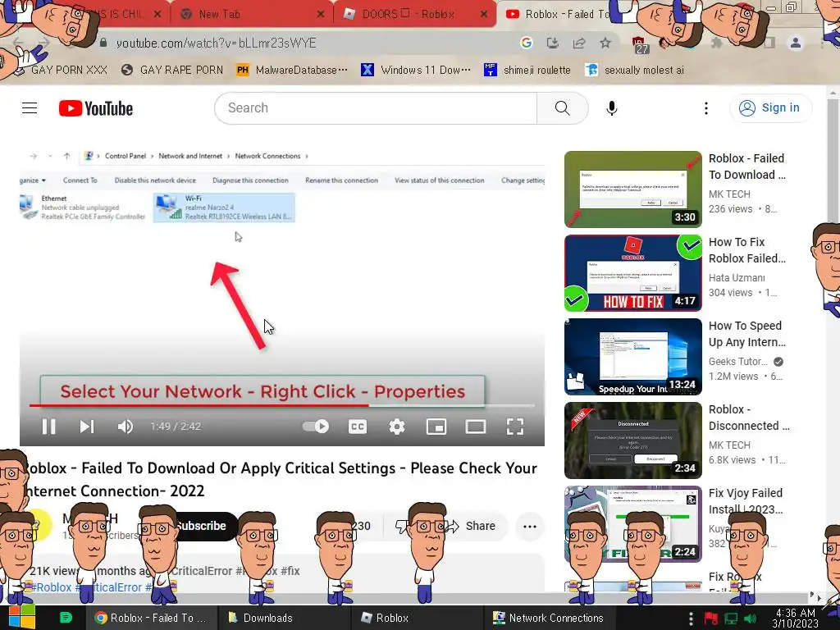Open the Geeks Tutor... channel name
Viewport: 840px width, 630px height.
click(737, 362)
